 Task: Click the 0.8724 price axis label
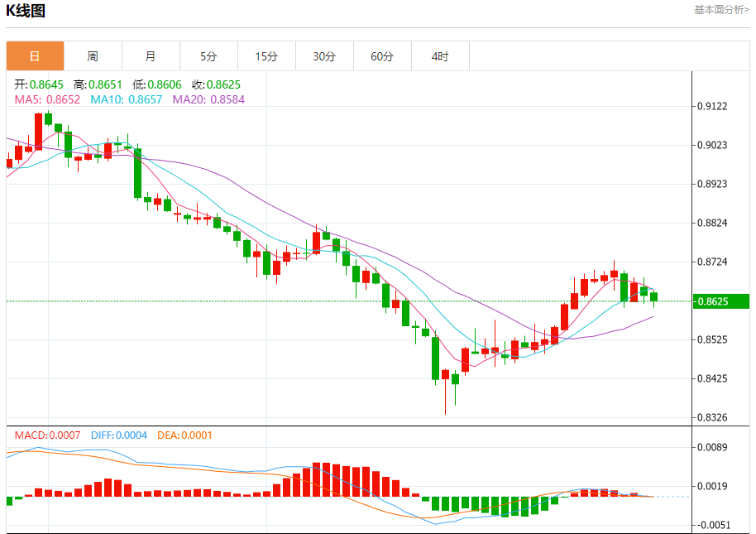712,262
